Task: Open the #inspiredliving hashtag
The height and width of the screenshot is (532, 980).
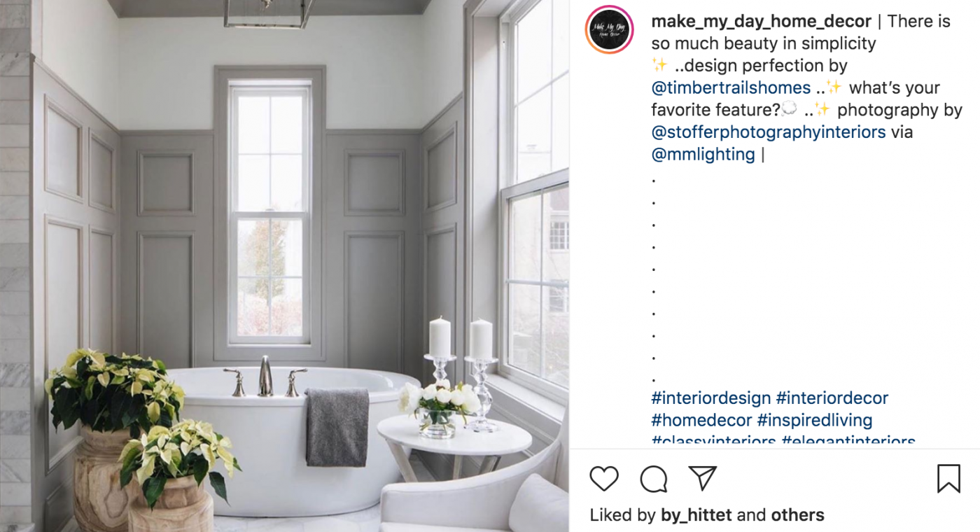Action: tap(815, 421)
